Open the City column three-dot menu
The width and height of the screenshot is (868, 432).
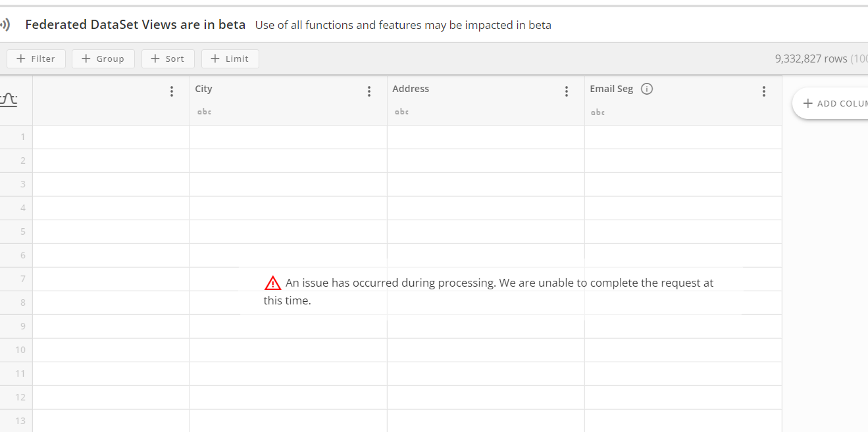pyautogui.click(x=369, y=91)
